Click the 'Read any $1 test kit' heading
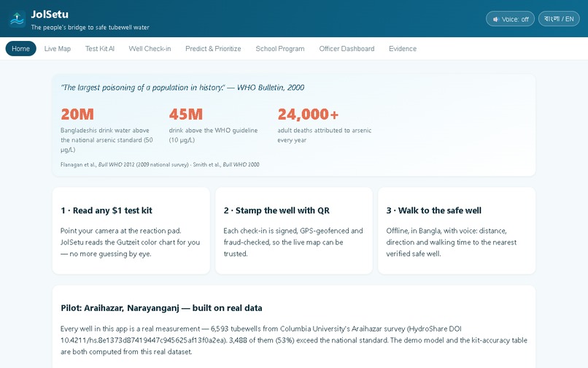The image size is (588, 368). [107, 210]
